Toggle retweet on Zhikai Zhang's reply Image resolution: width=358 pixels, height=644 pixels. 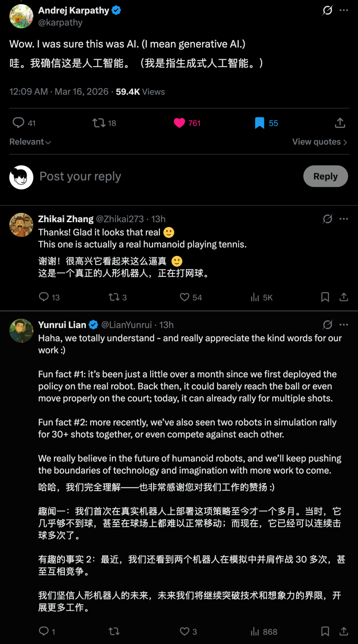point(113,297)
